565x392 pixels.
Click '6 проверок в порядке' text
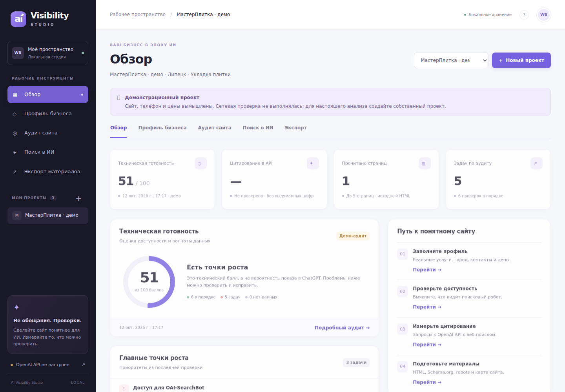(481, 196)
